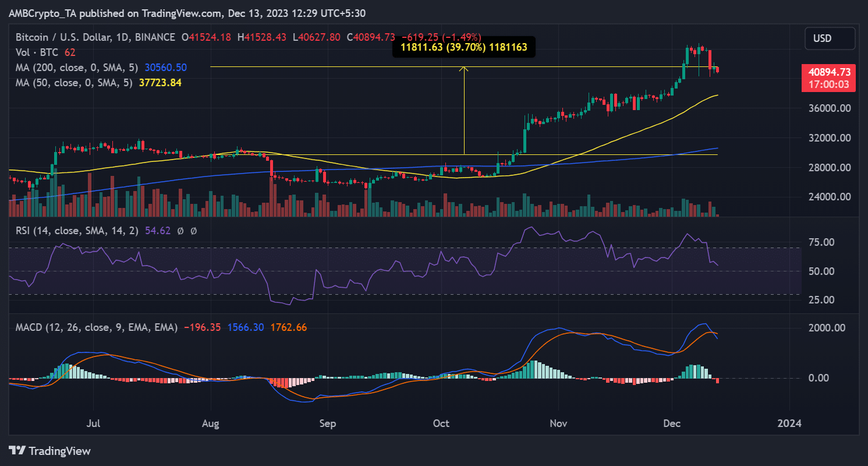The width and height of the screenshot is (868, 466).
Task: Click the MACD signal value 1762.66
Action: 288,327
